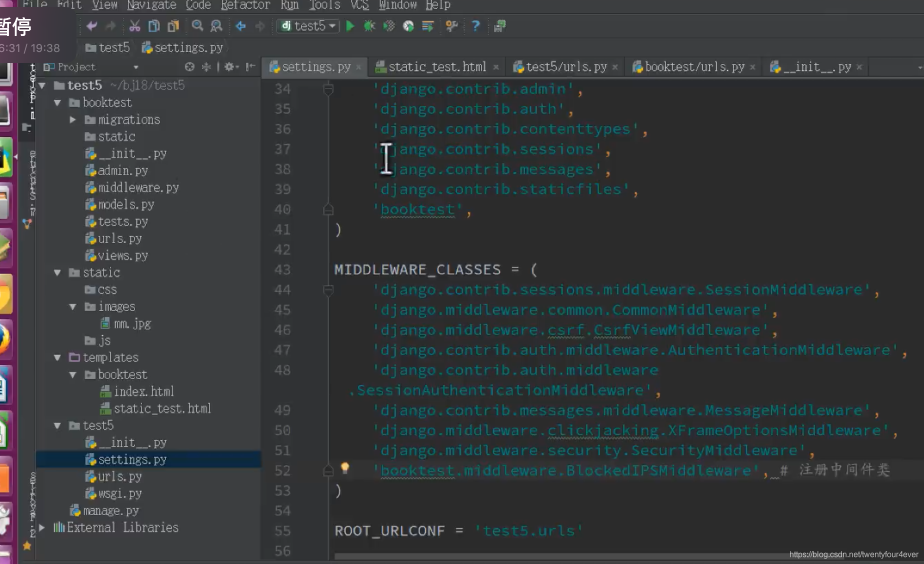This screenshot has height=564, width=924.
Task: Expand the migrations folder
Action: click(73, 119)
